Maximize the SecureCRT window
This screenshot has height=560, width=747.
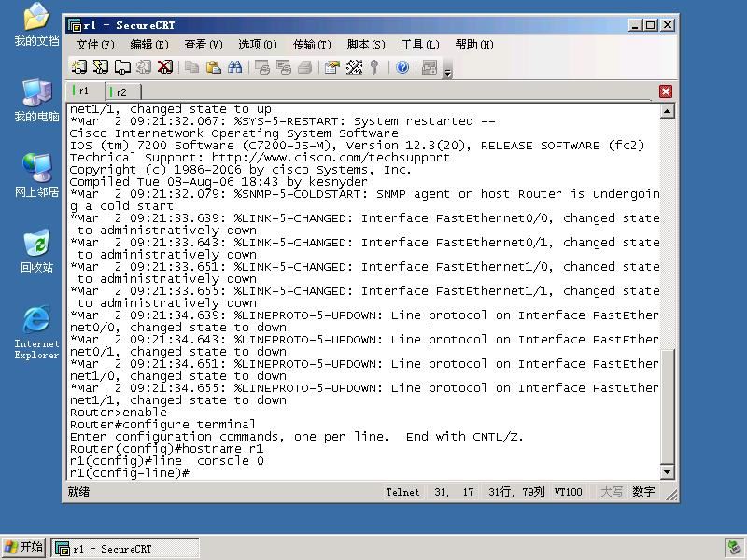(x=651, y=25)
